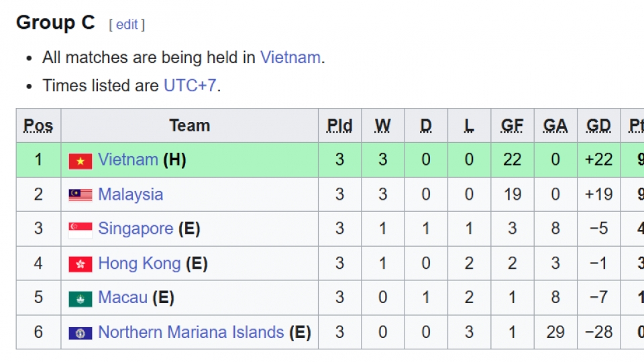This screenshot has width=644, height=362.
Task: Open the Singapore team link
Action: click(x=136, y=229)
